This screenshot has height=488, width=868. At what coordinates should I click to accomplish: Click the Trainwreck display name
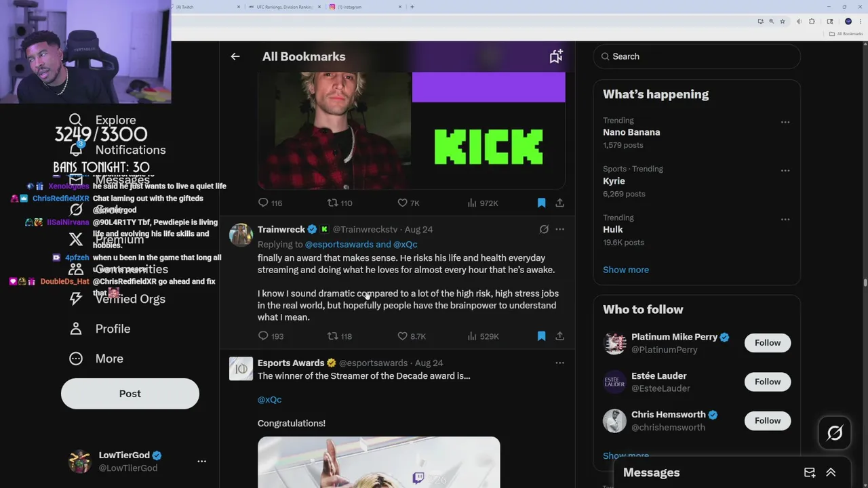point(281,229)
